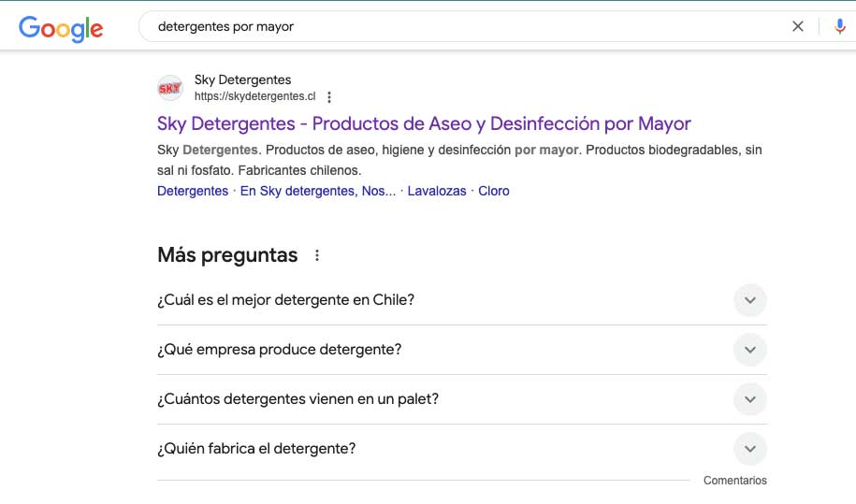
Task: Click question text '¿Qué empresa produce detergente?'
Action: (x=279, y=350)
